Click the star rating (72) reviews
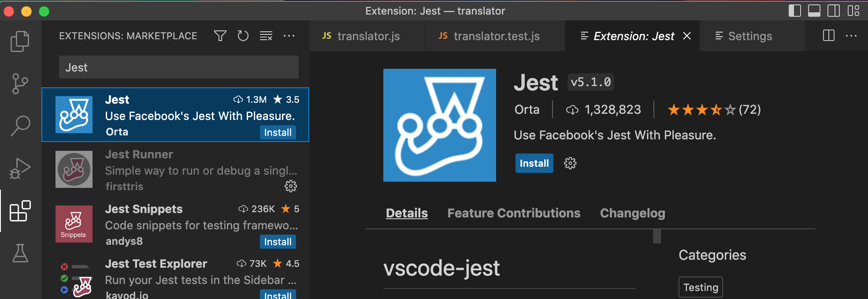868x299 pixels. (x=714, y=109)
